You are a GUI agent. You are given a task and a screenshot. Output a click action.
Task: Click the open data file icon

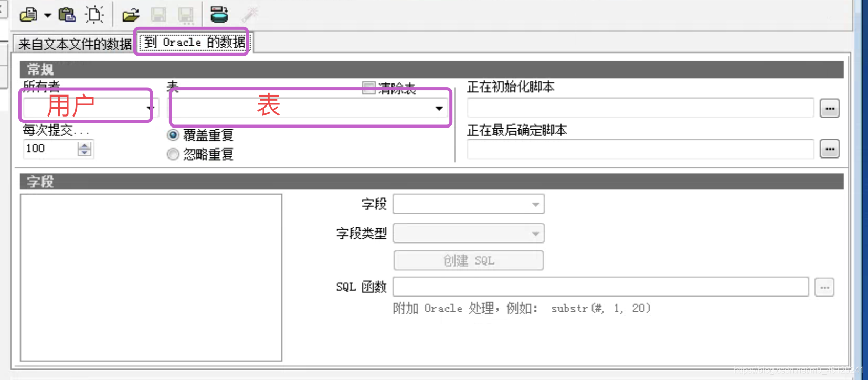(28, 15)
